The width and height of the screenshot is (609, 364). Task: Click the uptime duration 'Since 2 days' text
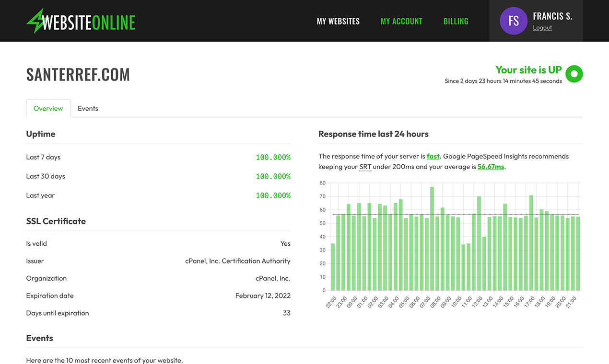[503, 81]
